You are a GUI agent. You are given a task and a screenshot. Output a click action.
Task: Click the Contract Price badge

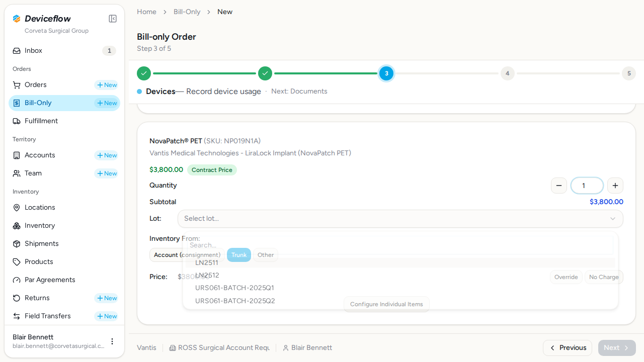(x=212, y=170)
